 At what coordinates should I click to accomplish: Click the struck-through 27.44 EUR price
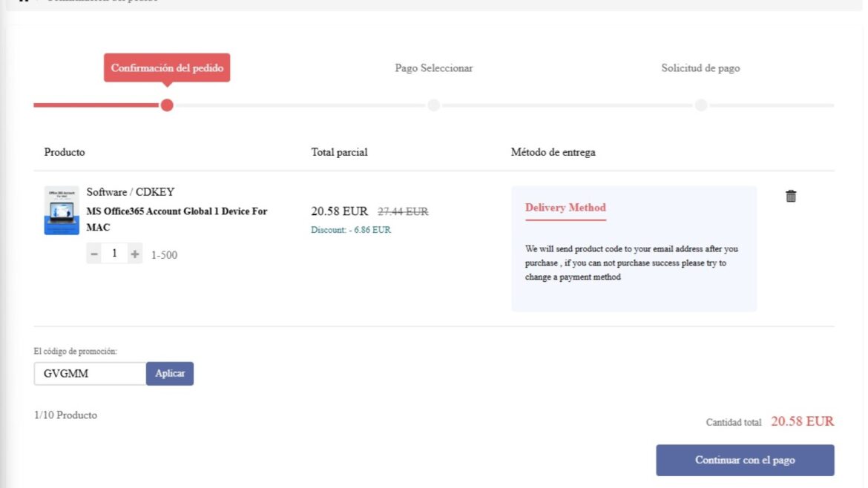pos(403,211)
